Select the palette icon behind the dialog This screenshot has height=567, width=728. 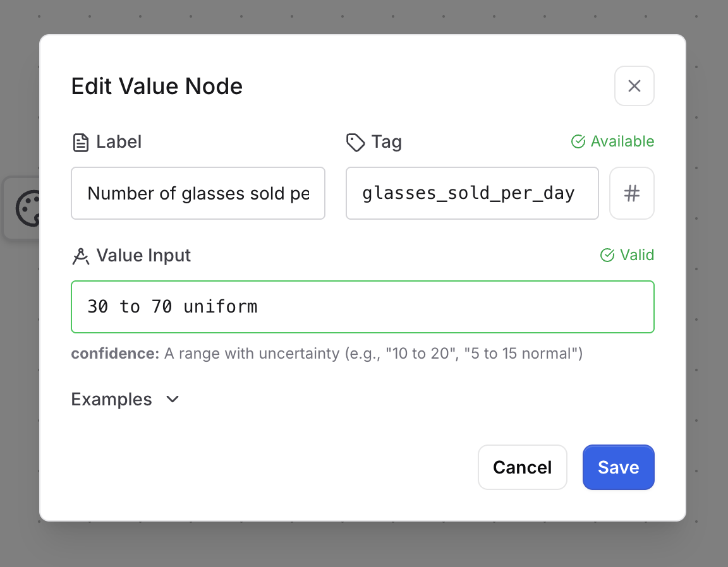[x=28, y=208]
